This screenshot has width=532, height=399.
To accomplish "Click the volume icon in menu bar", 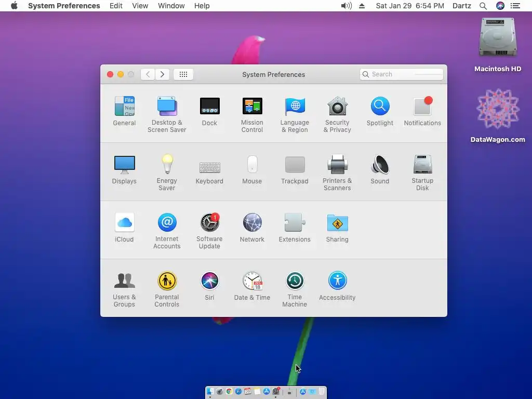I will (x=346, y=6).
